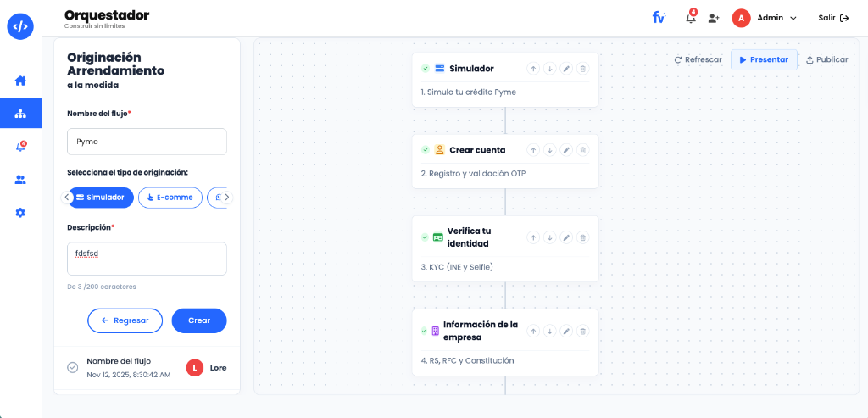Delete the Simulador step with trash icon
Viewport: 868px width, 418px height.
tap(582, 69)
